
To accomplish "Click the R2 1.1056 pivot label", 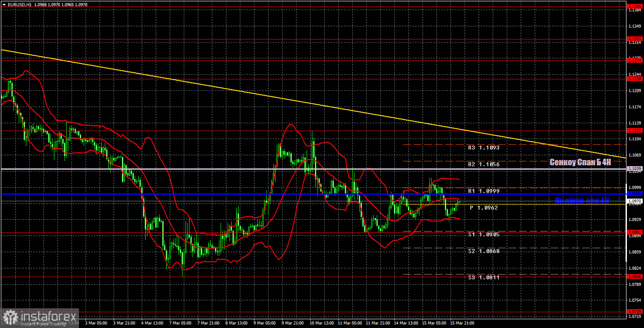I will click(x=483, y=164).
